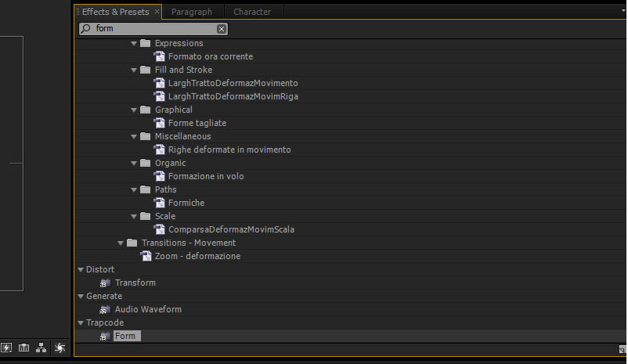Select the LarghTrattoDeformazMovimRiga preset
The height and width of the screenshot is (364, 628).
[x=233, y=96]
